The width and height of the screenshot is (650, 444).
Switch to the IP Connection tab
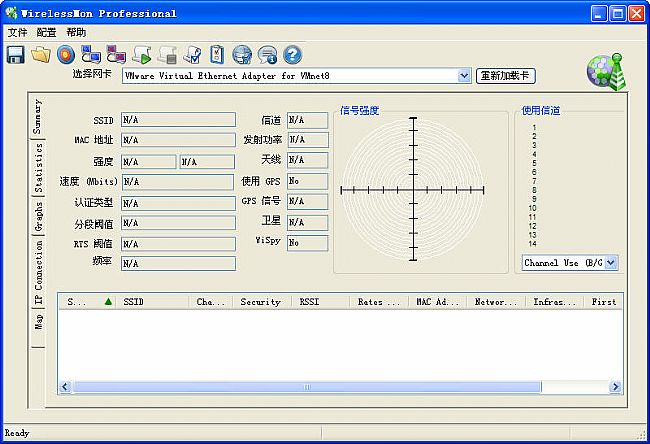pos(38,272)
